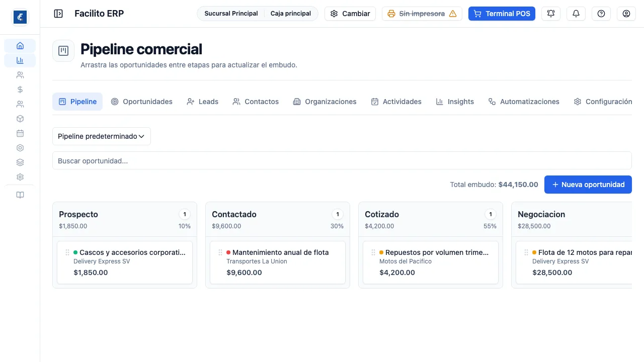Click the ringing bell alerts icon
644x362 pixels.
(551, 14)
